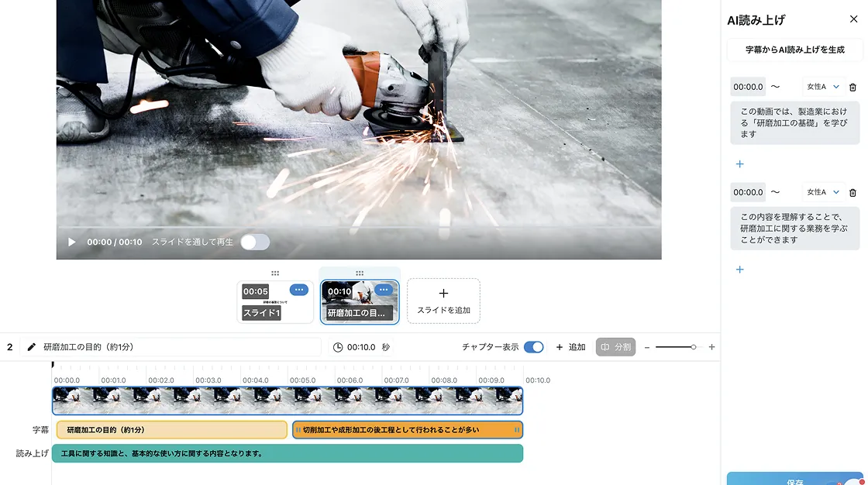
Task: Toggle スライドを通して再生 switch
Action: (254, 242)
